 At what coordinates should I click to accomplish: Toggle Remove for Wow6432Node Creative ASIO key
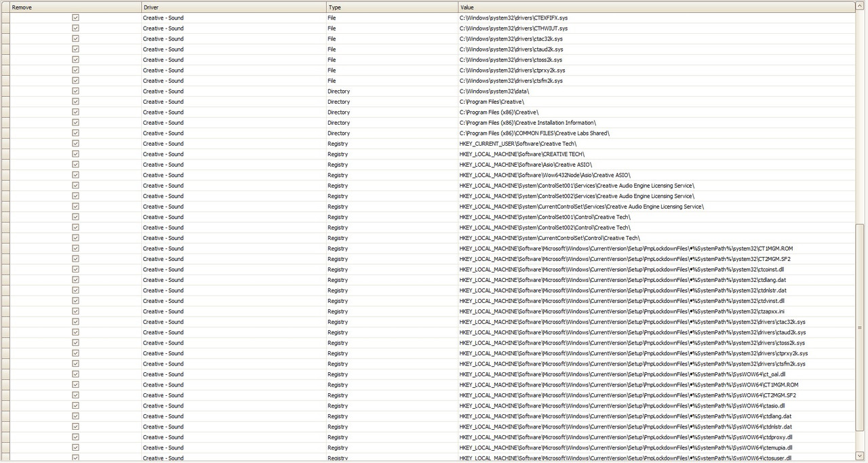coord(75,175)
